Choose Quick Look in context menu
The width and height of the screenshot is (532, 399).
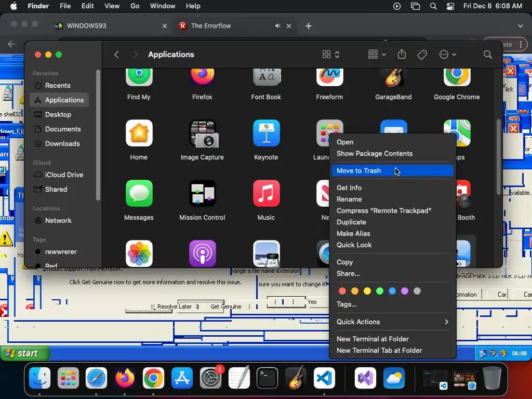point(393,245)
